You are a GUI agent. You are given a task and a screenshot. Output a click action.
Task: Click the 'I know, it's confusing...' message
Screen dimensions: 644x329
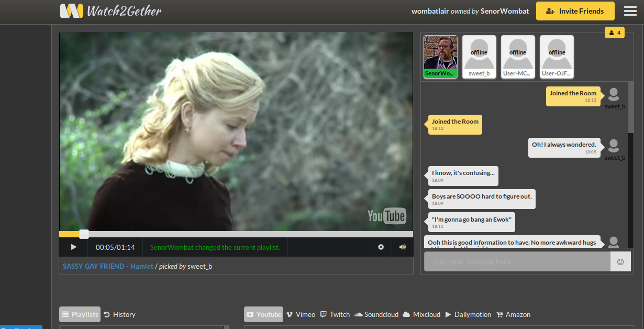tap(463, 176)
